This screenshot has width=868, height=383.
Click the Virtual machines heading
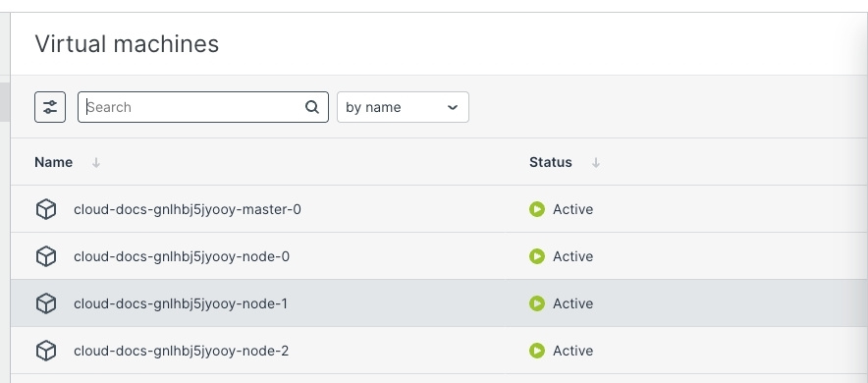pos(127,44)
